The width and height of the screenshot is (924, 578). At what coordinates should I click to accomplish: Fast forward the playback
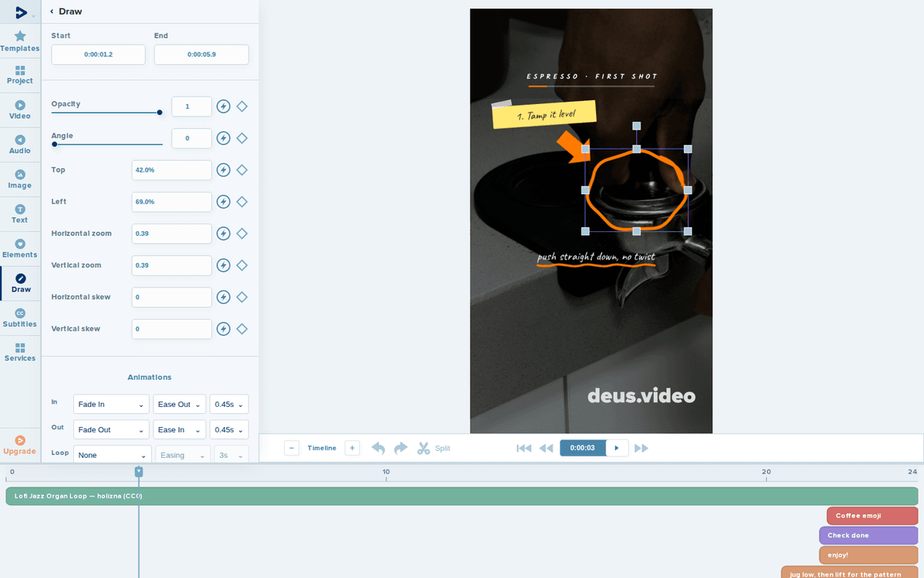tap(641, 448)
